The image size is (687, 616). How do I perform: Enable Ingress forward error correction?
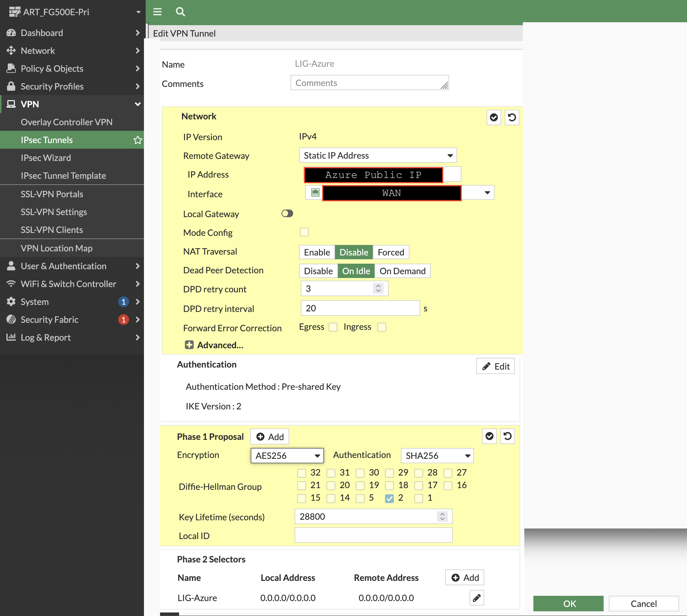[382, 327]
